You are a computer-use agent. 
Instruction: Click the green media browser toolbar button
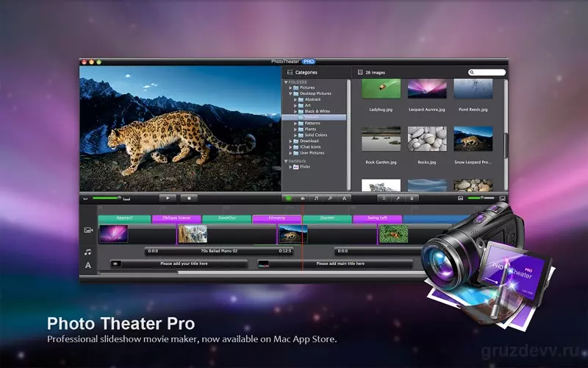[x=288, y=198]
